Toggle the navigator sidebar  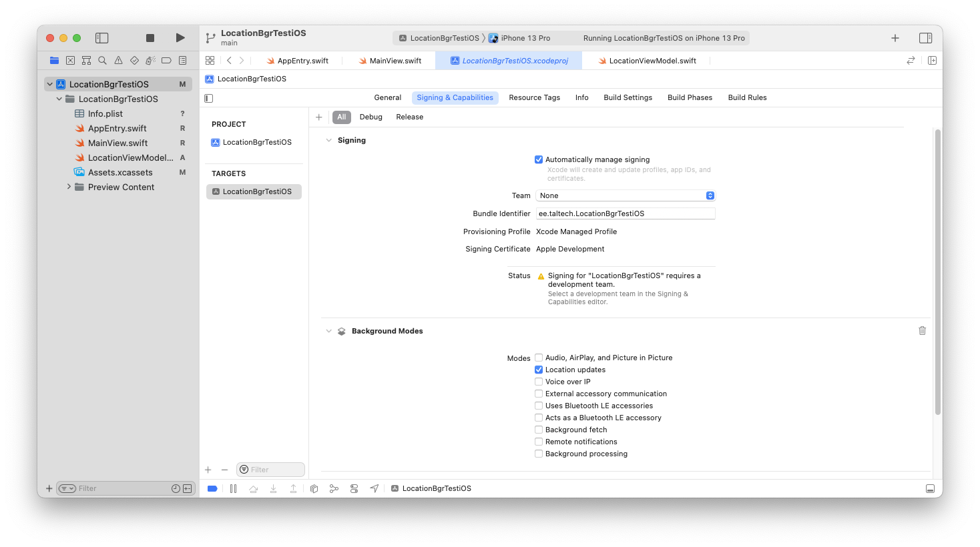pyautogui.click(x=101, y=38)
